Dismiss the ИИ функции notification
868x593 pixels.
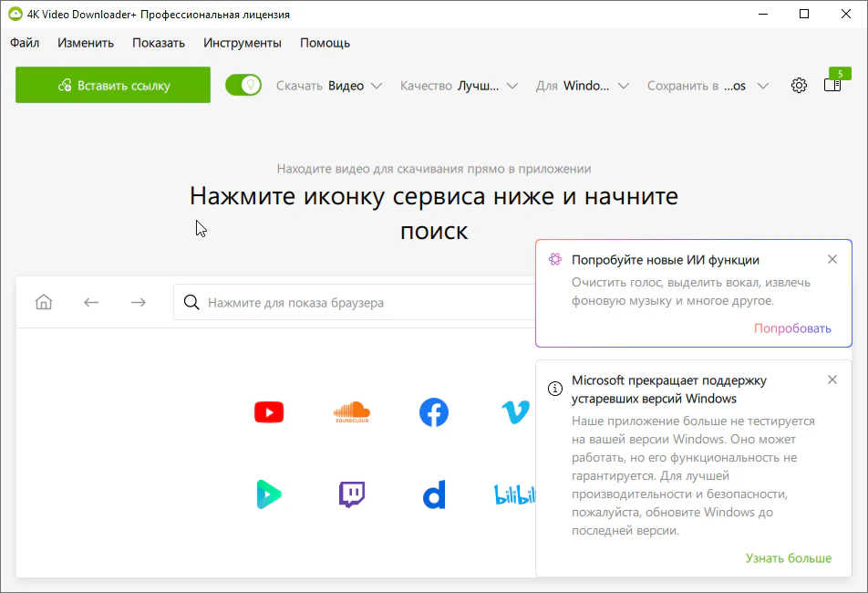832,259
